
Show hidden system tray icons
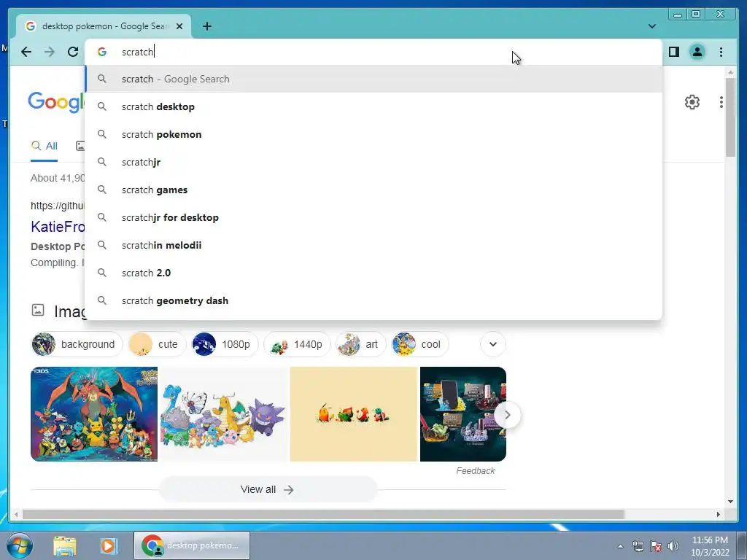(620, 546)
